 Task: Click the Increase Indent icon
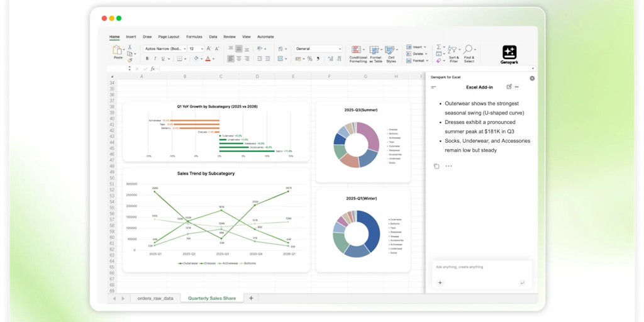[x=267, y=58]
